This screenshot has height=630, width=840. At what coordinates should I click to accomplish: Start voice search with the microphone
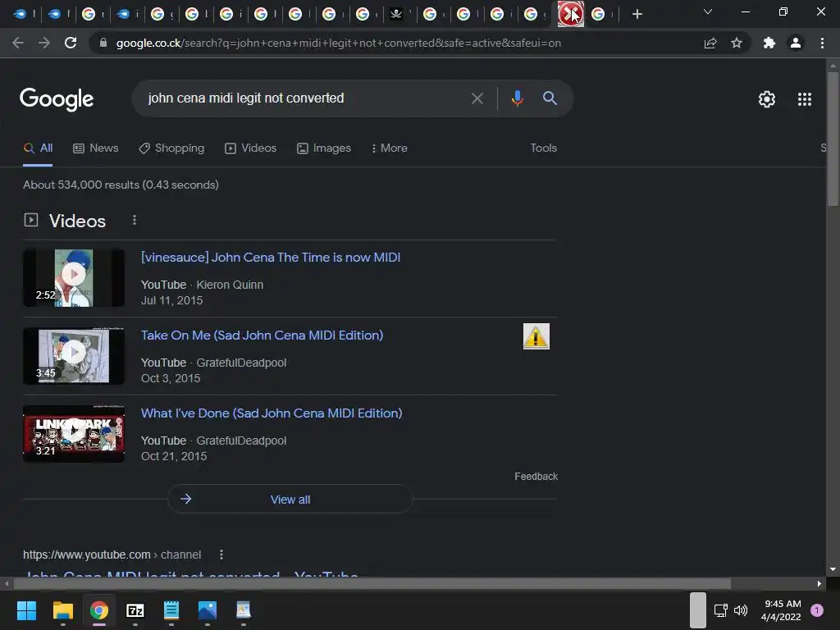517,98
